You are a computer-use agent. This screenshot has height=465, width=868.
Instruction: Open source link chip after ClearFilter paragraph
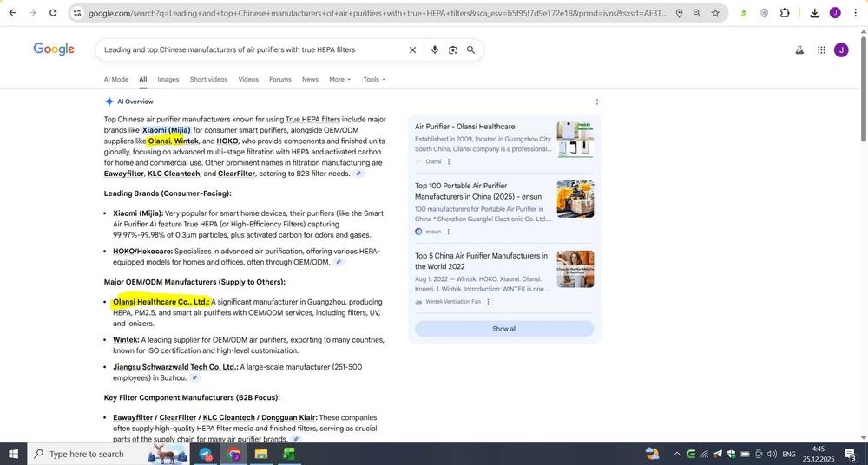tap(358, 174)
